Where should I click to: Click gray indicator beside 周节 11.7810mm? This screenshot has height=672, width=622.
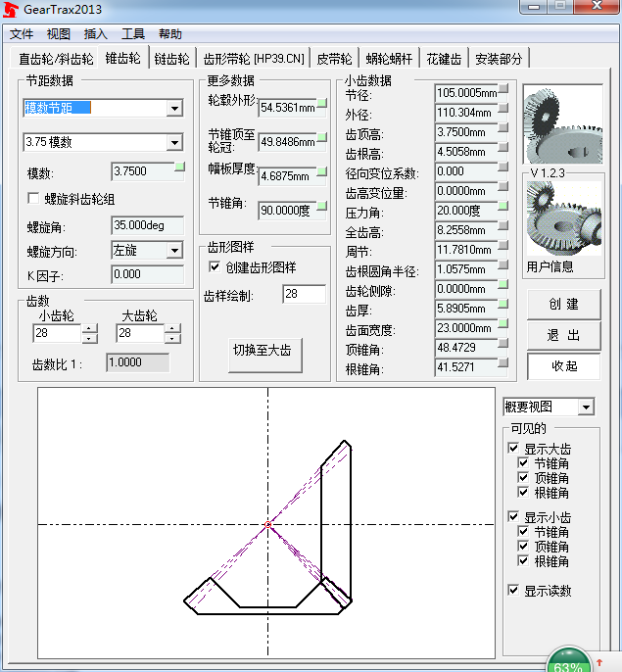click(x=503, y=245)
